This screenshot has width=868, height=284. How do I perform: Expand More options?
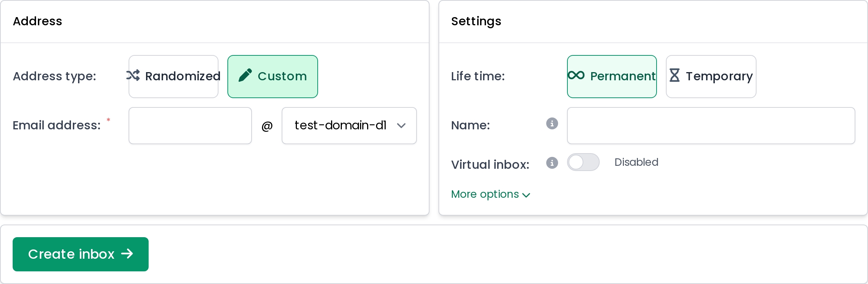pyautogui.click(x=490, y=194)
